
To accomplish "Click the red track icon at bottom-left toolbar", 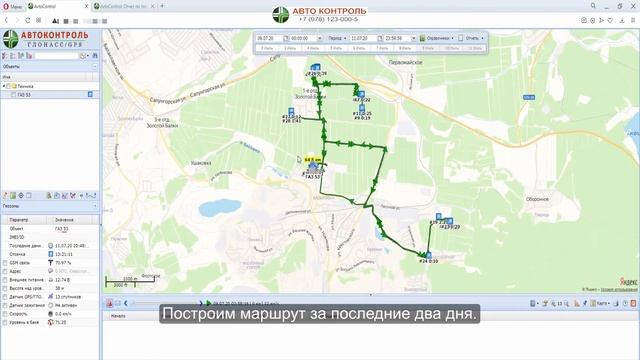I will [109, 303].
